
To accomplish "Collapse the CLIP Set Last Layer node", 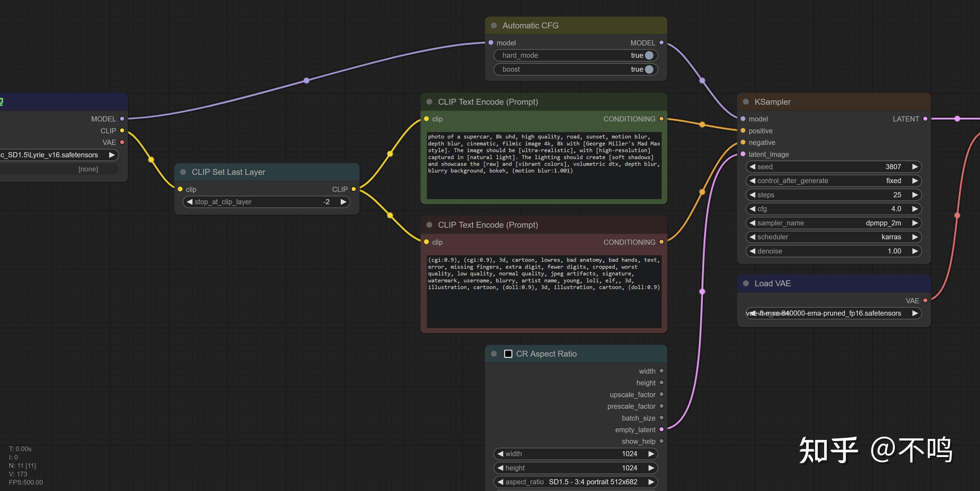I will (183, 172).
